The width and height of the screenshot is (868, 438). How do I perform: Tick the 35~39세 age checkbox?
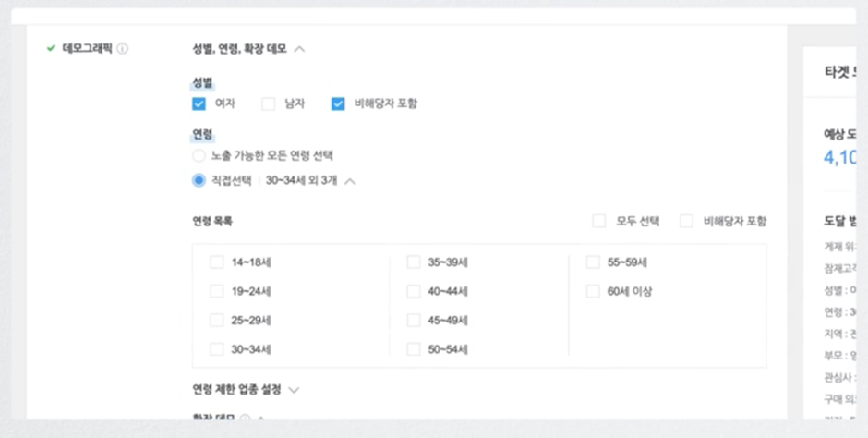(x=414, y=262)
